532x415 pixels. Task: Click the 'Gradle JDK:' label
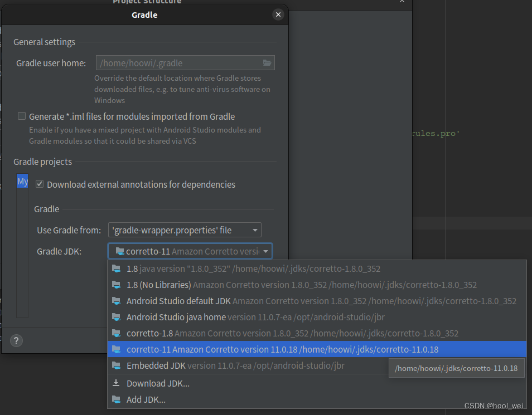[59, 252]
